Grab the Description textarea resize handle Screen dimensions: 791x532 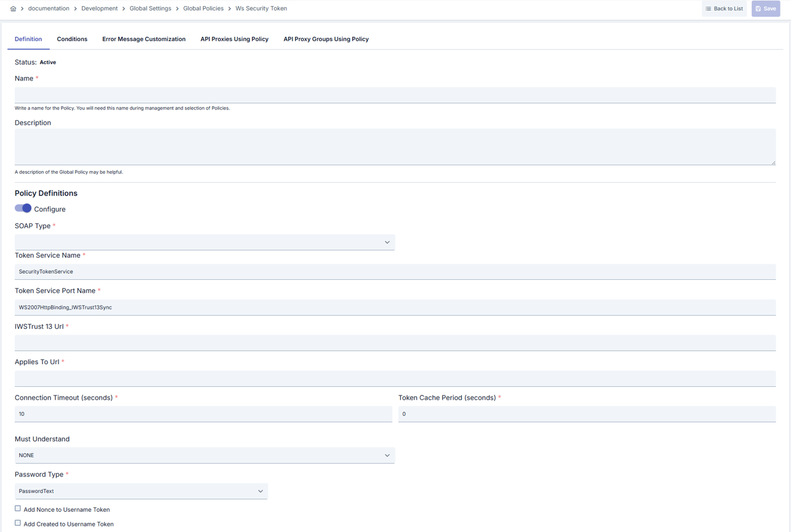773,162
